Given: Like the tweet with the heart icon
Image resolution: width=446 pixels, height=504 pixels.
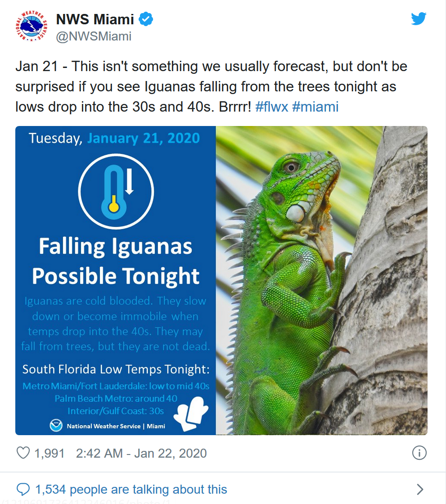Looking at the screenshot, I should 23,453.
